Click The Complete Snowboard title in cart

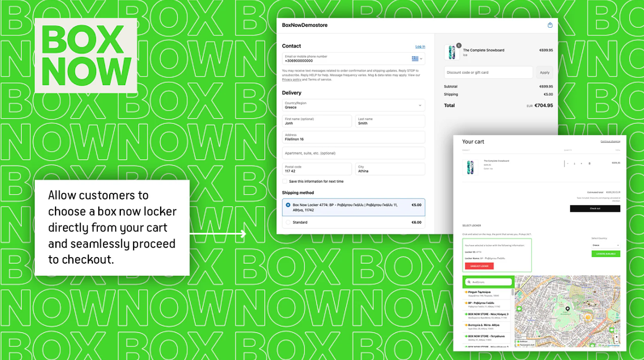(496, 161)
